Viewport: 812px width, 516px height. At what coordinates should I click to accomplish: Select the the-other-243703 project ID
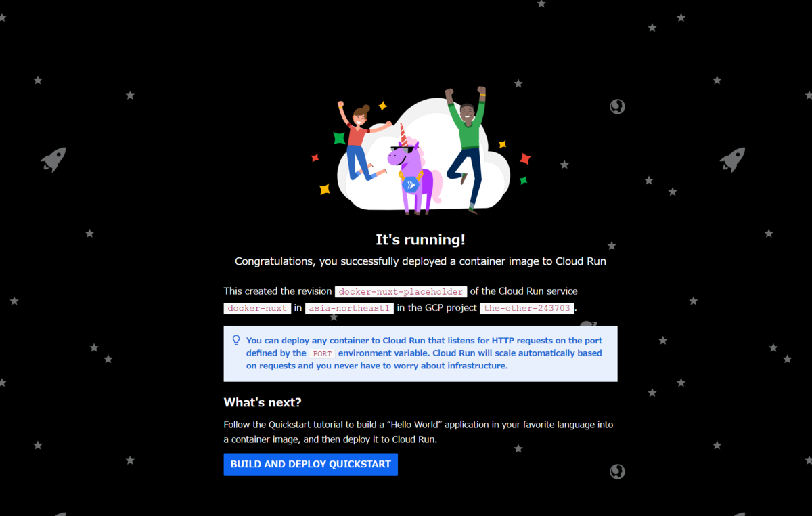point(527,309)
